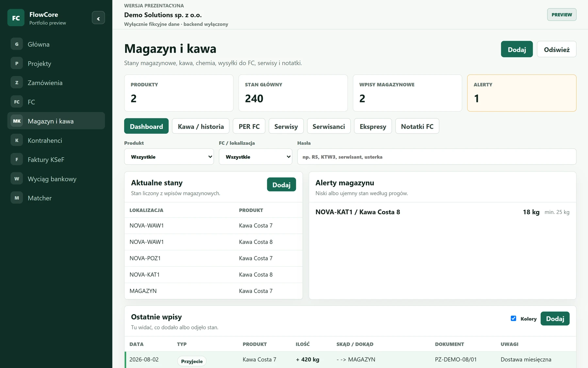Screen dimensions: 588x368
Task: Open the Serwisy tab
Action: 286,126
